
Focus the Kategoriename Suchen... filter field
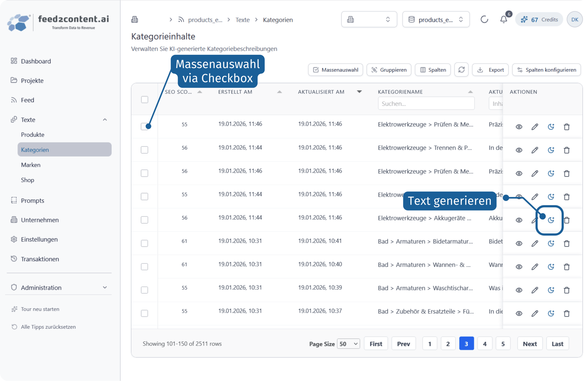[x=426, y=104]
